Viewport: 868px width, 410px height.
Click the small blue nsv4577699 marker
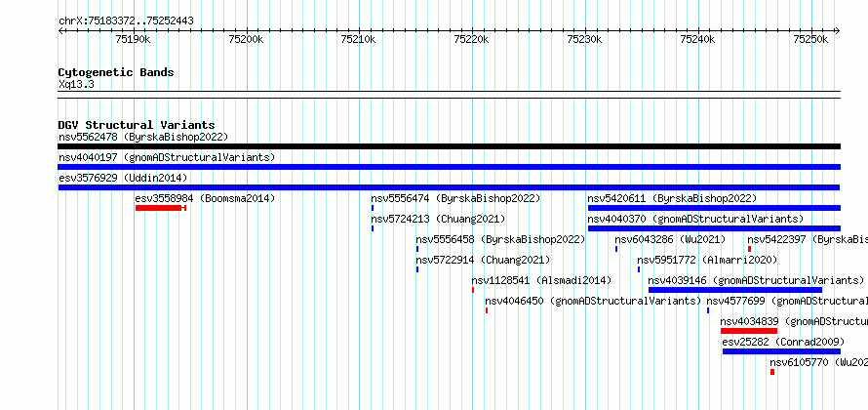tap(708, 310)
